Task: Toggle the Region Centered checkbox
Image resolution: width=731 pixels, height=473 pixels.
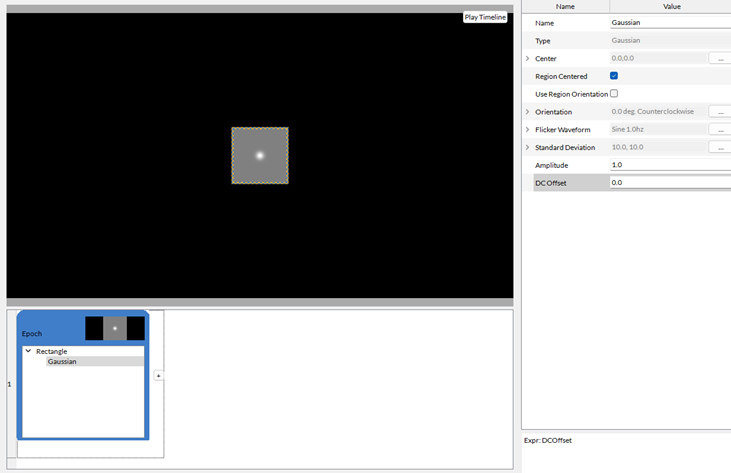Action: (614, 76)
